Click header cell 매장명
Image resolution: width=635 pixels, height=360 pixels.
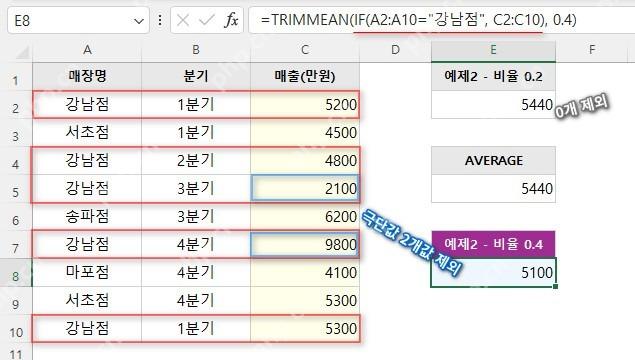tap(87, 76)
